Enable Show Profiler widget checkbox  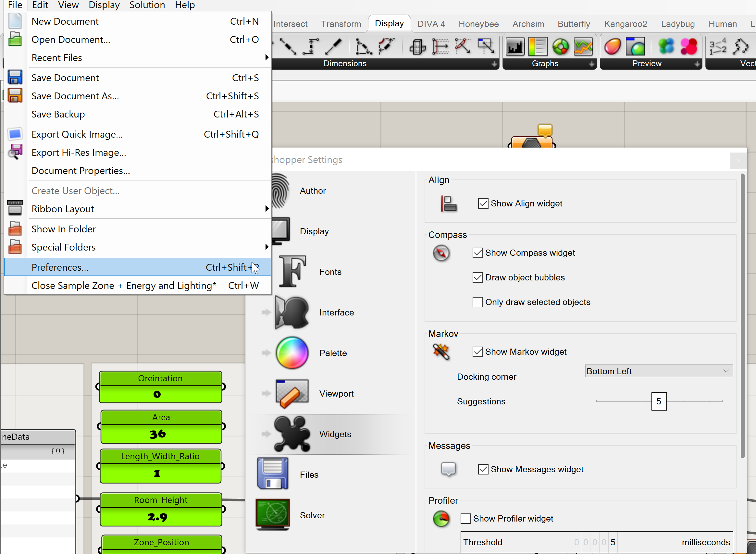click(x=465, y=518)
